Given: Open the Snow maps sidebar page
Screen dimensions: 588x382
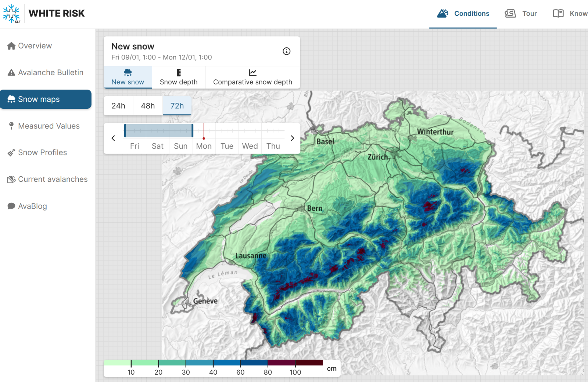Looking at the screenshot, I should point(46,100).
